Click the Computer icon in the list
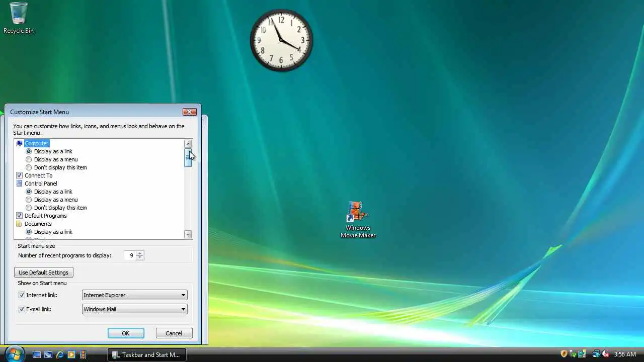This screenshot has width=644, height=362. 19,143
